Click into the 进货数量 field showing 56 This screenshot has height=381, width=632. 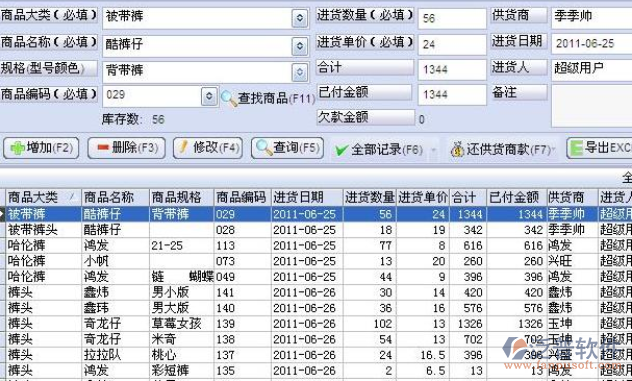click(x=452, y=19)
